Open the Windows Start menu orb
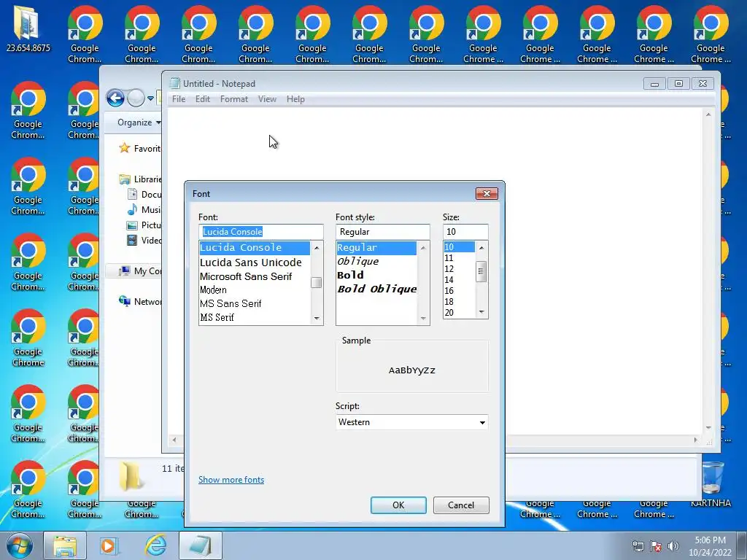Screen dimensions: 747x560 20,545
